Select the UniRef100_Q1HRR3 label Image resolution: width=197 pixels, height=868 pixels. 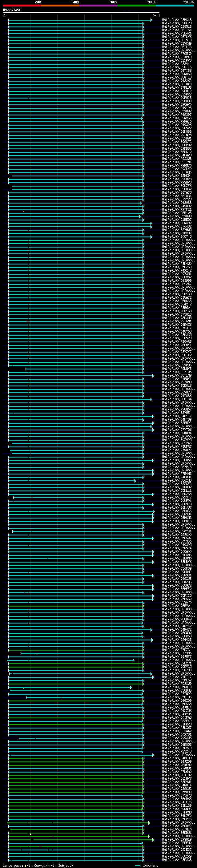(177, 725)
